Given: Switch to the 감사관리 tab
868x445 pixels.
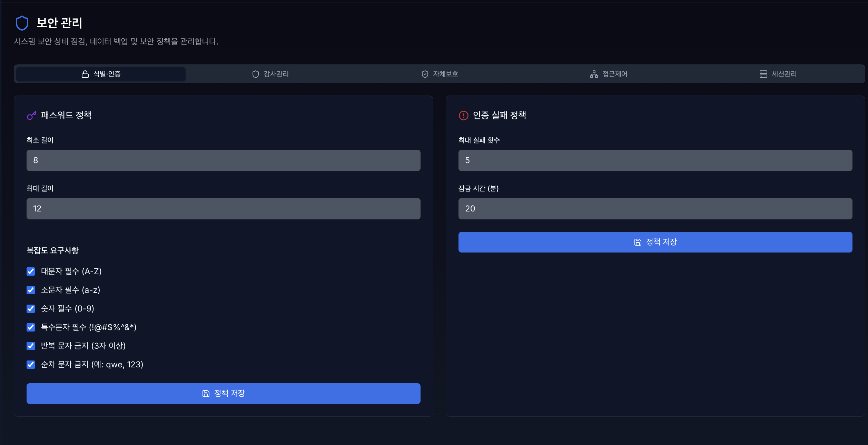Looking at the screenshot, I should point(270,74).
